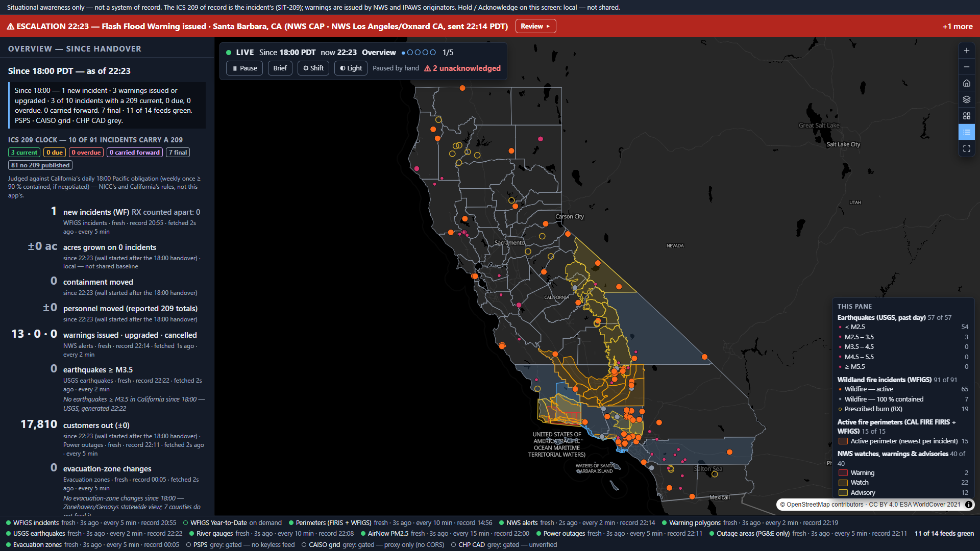Image resolution: width=980 pixels, height=551 pixels.
Task: Filter by 7 final badge
Action: [x=178, y=153]
